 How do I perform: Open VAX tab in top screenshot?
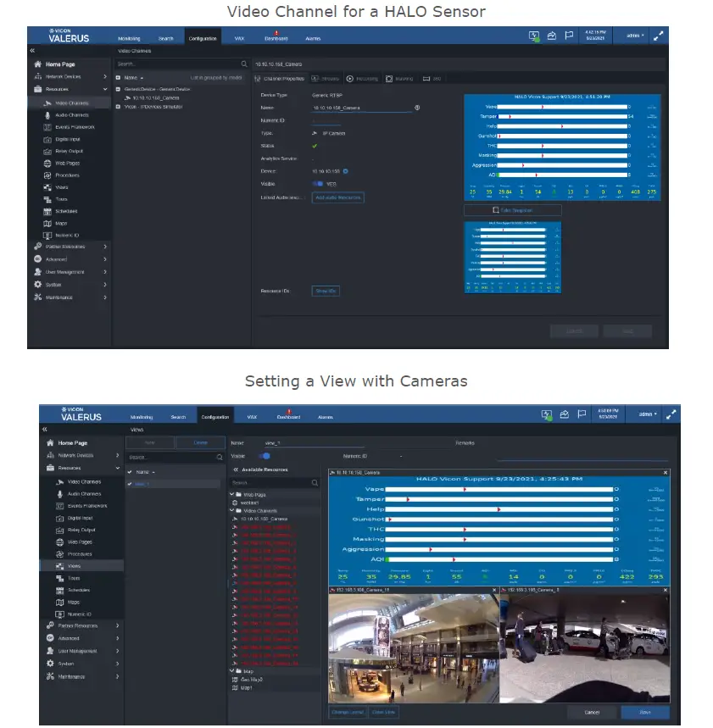[239, 38]
